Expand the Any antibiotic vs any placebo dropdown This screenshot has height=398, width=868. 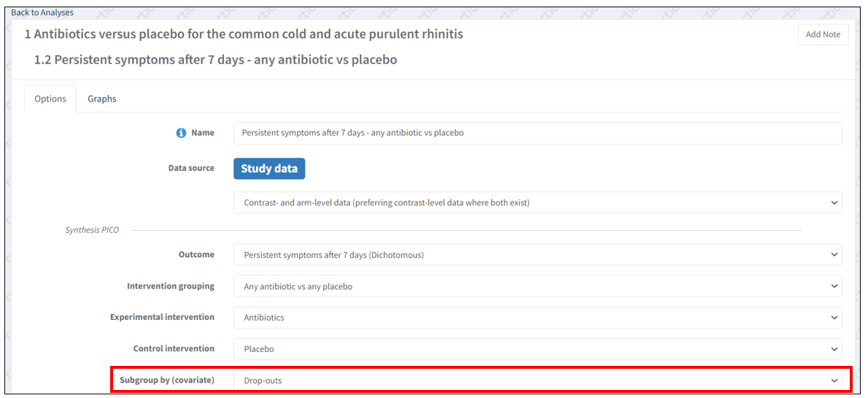click(x=538, y=286)
